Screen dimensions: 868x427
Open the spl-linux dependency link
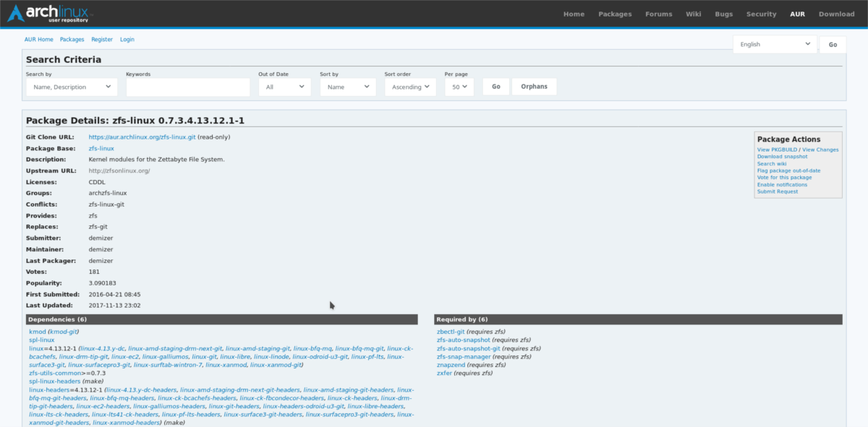[41, 340]
